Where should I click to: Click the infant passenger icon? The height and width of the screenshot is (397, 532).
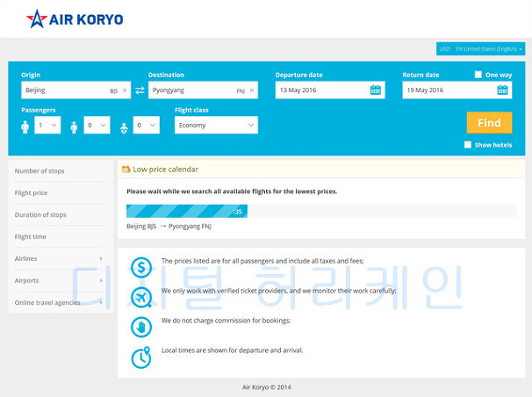click(124, 128)
